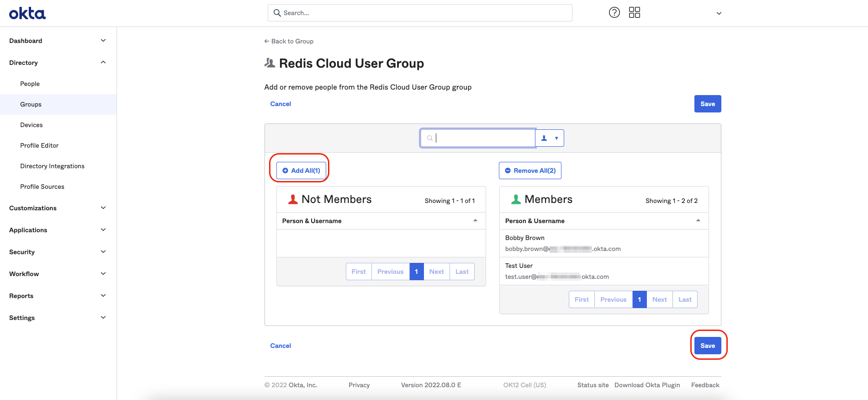Expand the Dashboard sidebar section
The width and height of the screenshot is (868, 400).
[x=103, y=41]
